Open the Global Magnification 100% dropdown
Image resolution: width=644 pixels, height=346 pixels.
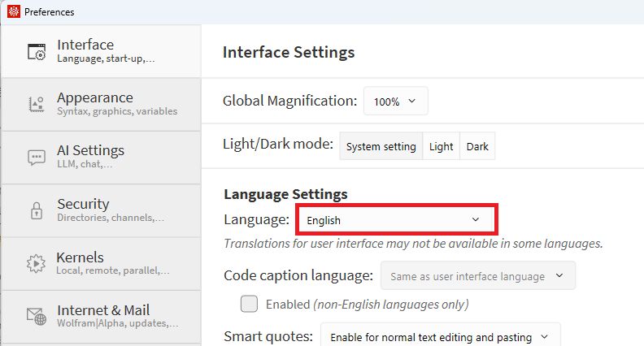pos(395,102)
